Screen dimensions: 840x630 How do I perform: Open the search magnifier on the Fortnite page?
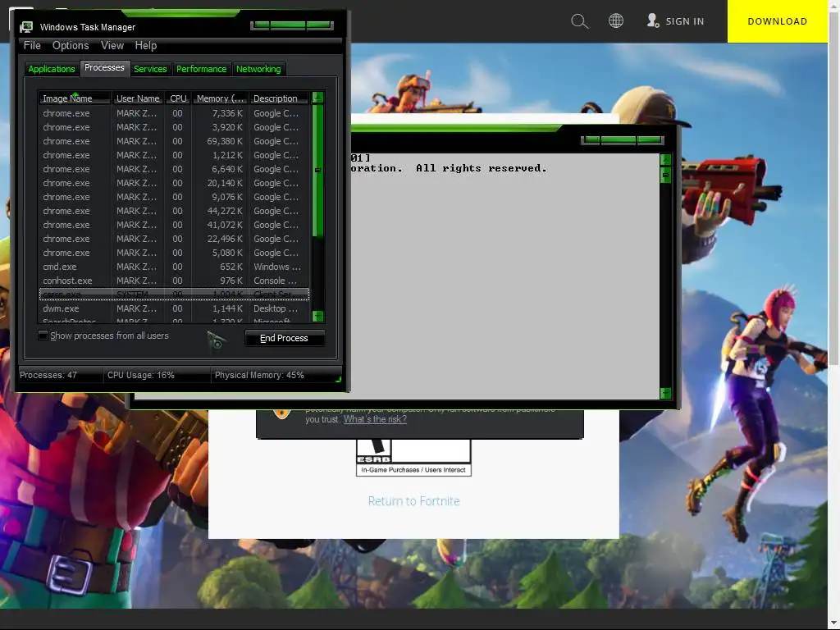click(579, 21)
